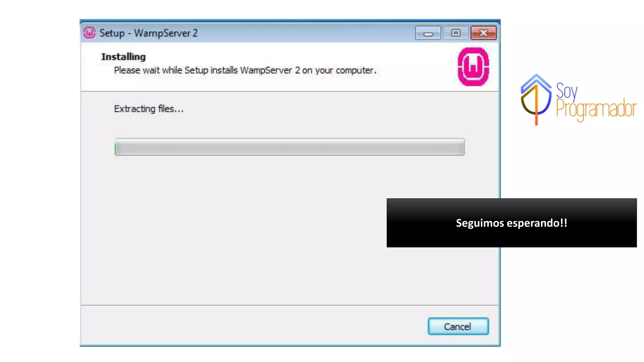This screenshot has height=362, width=644.
Task: Click the green filled start of the progress bar
Action: click(115, 147)
